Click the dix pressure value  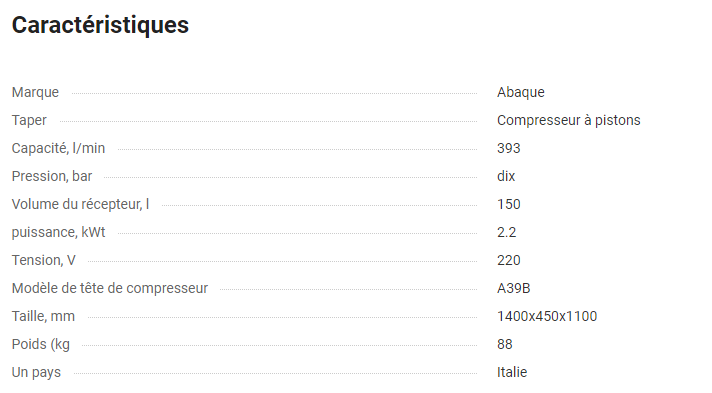(x=506, y=176)
